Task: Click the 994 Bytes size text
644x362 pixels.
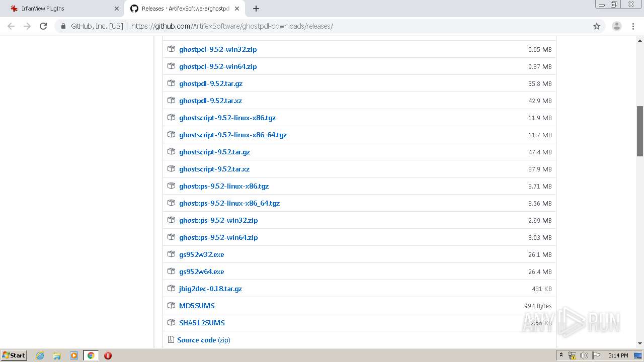Action: tap(538, 306)
